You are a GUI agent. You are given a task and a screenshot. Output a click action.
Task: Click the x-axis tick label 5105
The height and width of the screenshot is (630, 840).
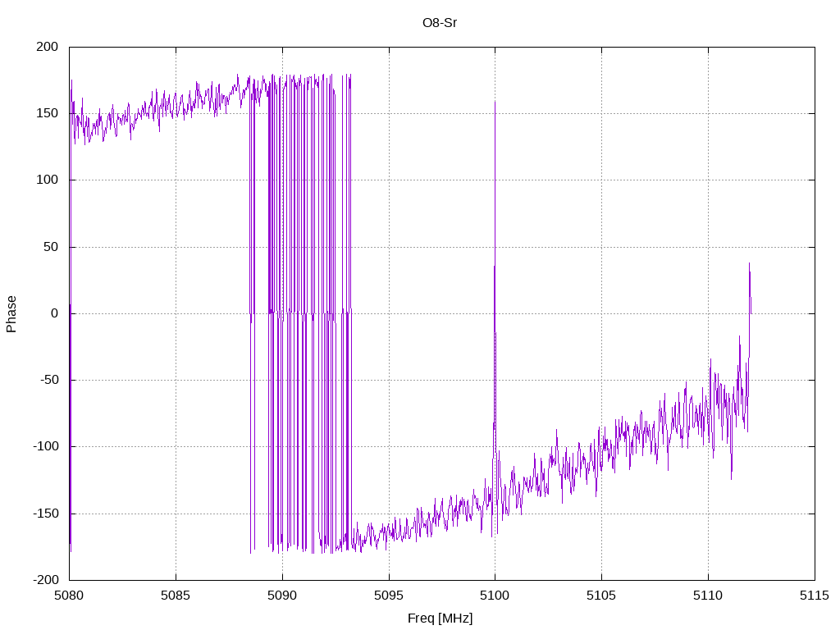[x=601, y=596]
